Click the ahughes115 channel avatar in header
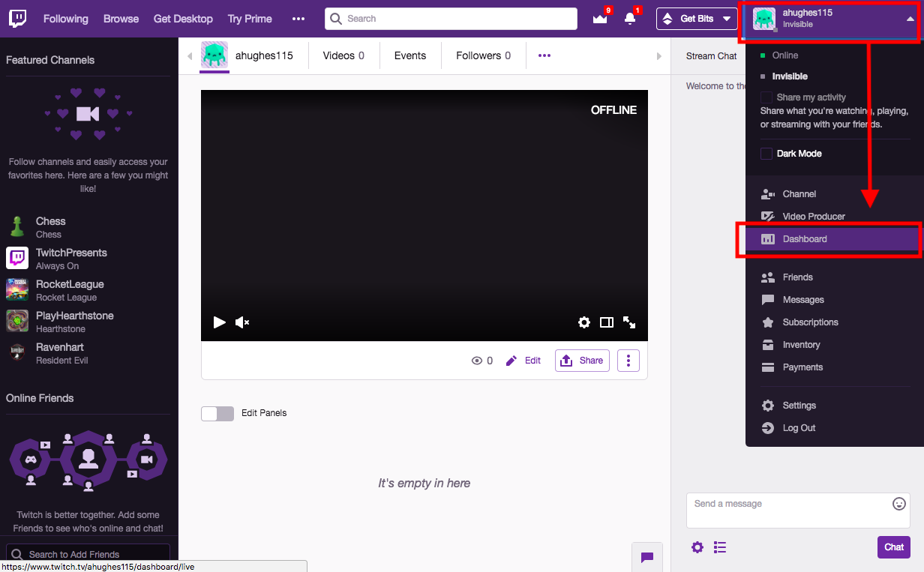The image size is (924, 572). pos(214,55)
